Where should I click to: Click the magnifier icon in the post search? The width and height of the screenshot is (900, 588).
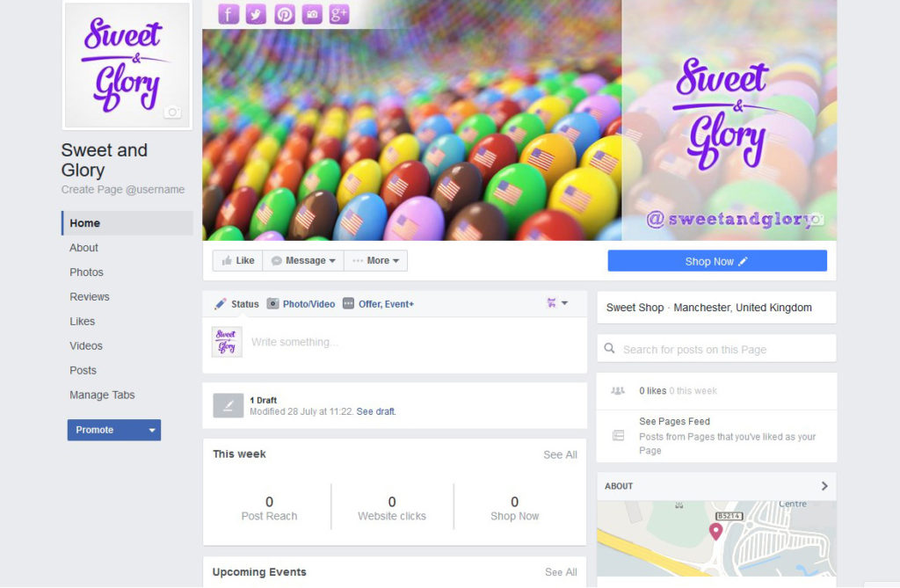pos(610,349)
